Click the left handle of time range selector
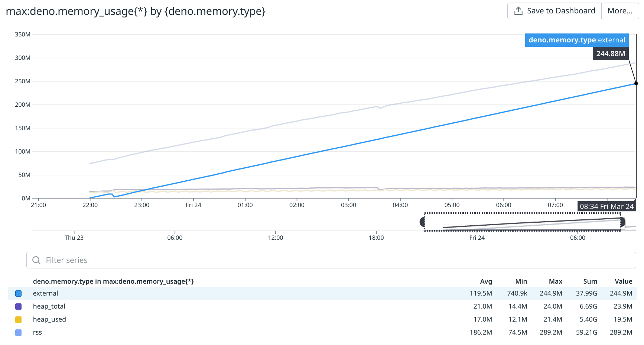644x345 pixels. (x=423, y=222)
